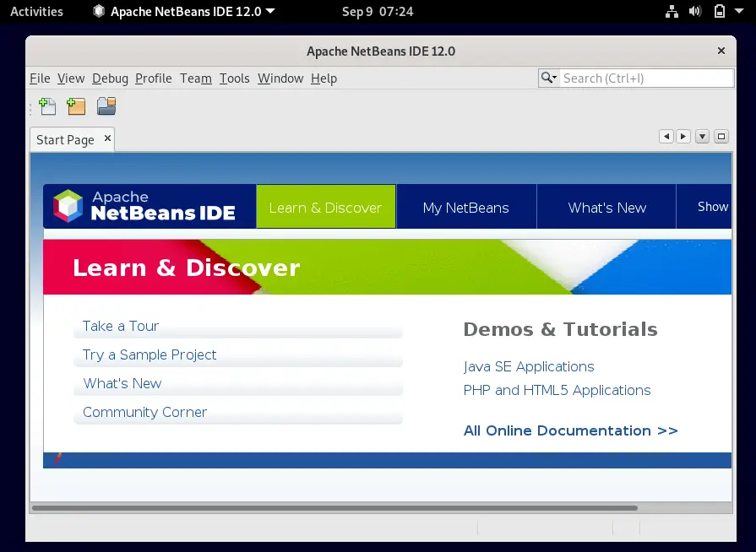Click the search magnifier icon
Image resolution: width=756 pixels, height=552 pixels.
coord(549,78)
